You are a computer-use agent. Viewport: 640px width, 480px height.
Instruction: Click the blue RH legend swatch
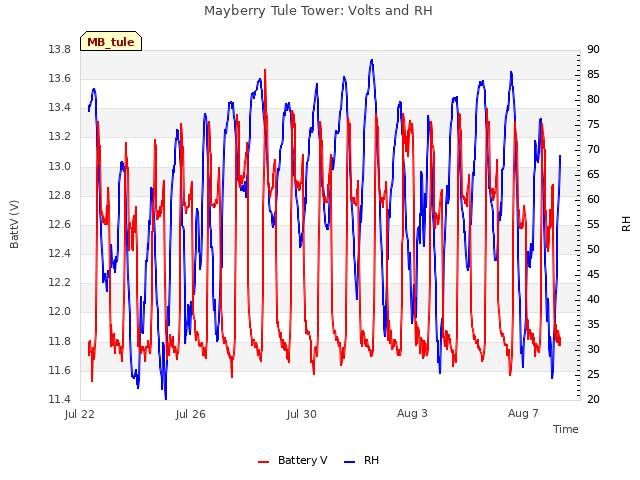coord(350,462)
